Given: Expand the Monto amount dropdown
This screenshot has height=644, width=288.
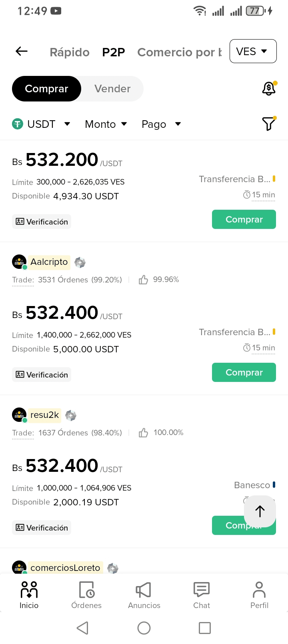Looking at the screenshot, I should [106, 124].
